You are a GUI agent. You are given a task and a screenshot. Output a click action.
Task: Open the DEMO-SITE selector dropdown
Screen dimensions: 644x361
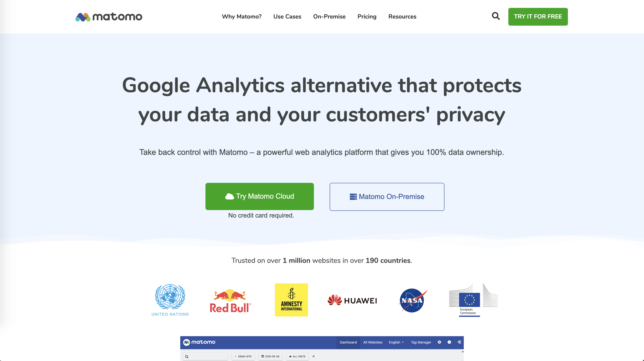coord(243,356)
